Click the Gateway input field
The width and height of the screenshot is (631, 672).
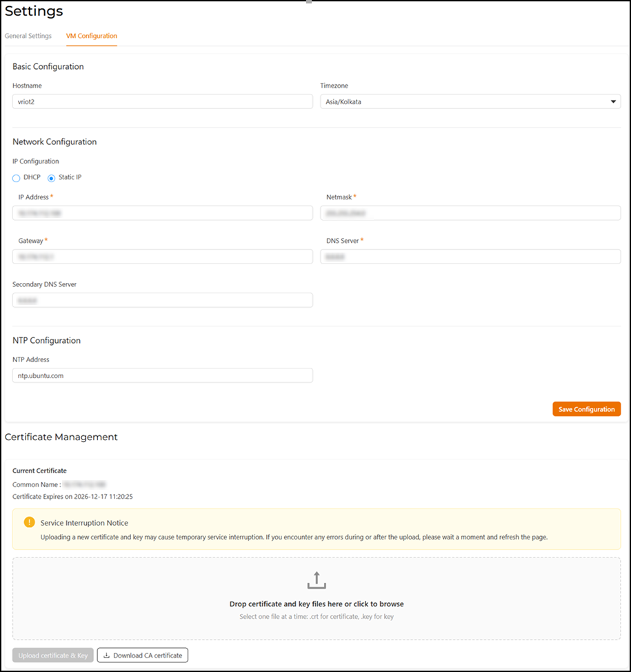click(x=162, y=257)
